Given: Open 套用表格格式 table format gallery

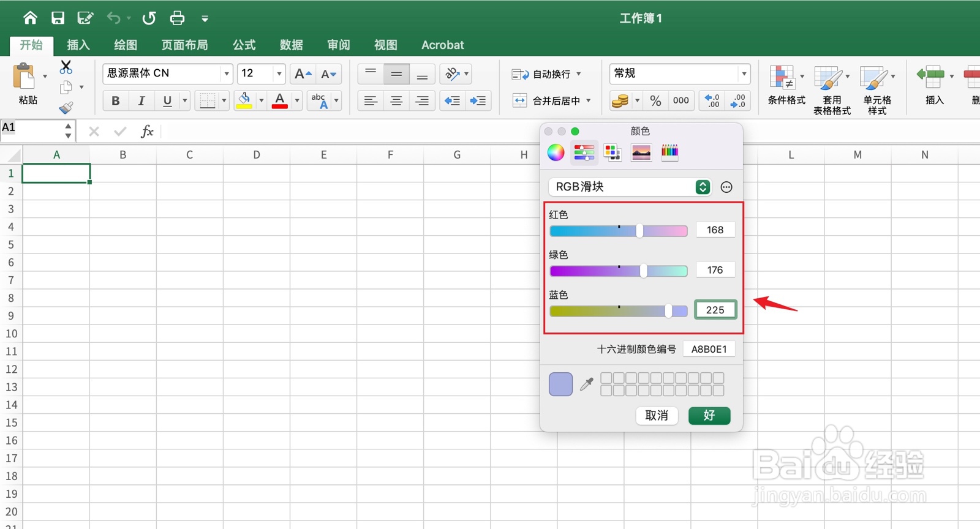Looking at the screenshot, I should tap(832, 90).
